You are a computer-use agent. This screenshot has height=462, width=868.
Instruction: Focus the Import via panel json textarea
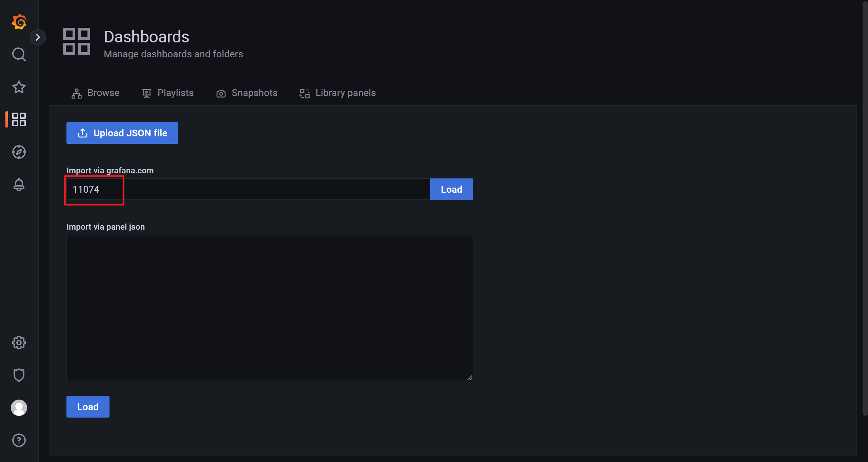coord(270,308)
